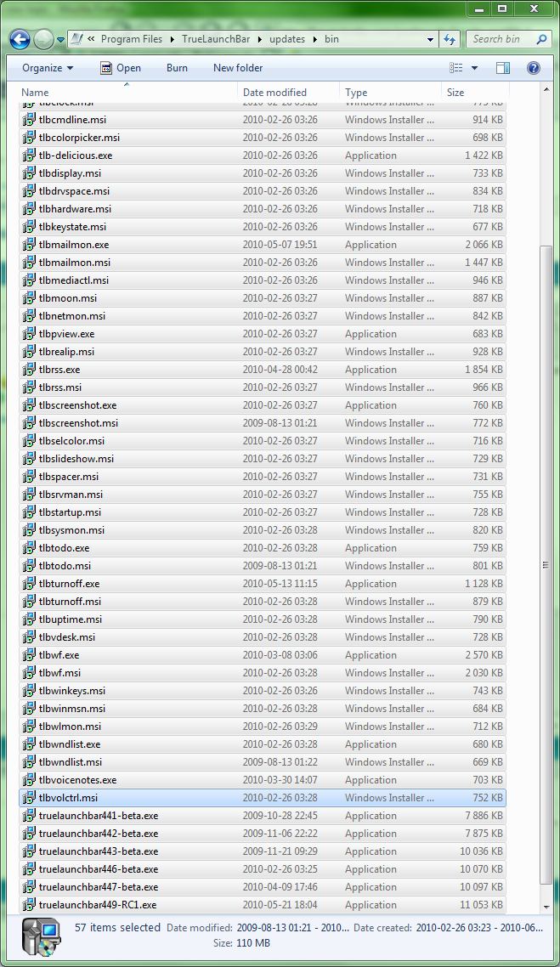560x967 pixels.
Task: Expand the Organize menu
Action: pyautogui.click(x=48, y=68)
